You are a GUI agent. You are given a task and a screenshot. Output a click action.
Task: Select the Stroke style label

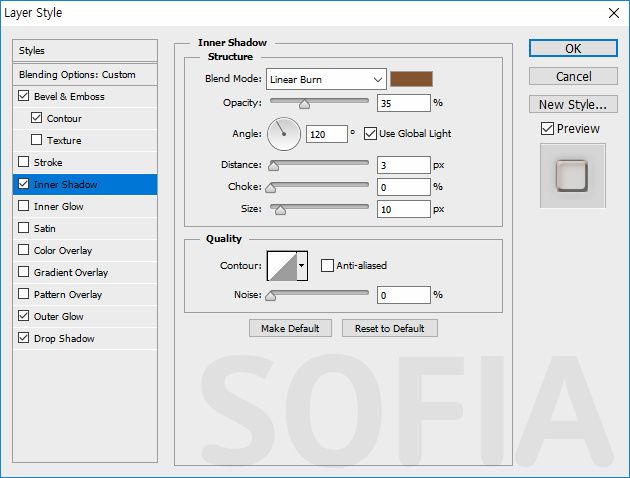coord(48,163)
